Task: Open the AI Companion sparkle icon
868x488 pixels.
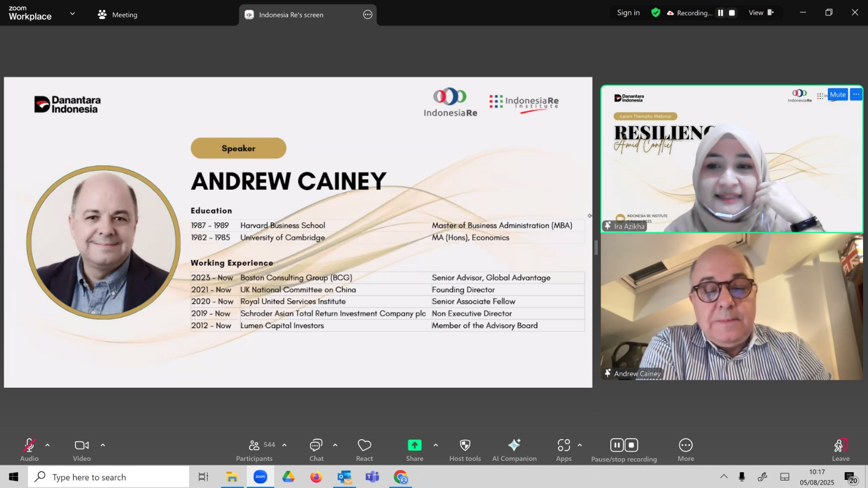Action: point(514,445)
